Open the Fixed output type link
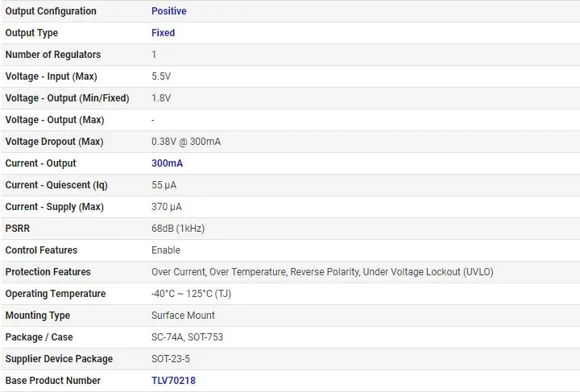Image resolution: width=580 pixels, height=392 pixels. pyautogui.click(x=163, y=33)
